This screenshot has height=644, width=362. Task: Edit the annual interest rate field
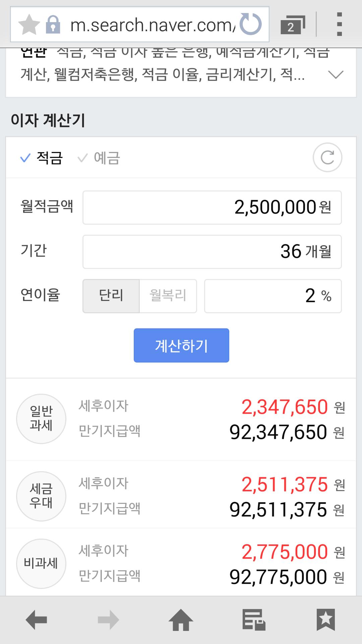tap(273, 296)
